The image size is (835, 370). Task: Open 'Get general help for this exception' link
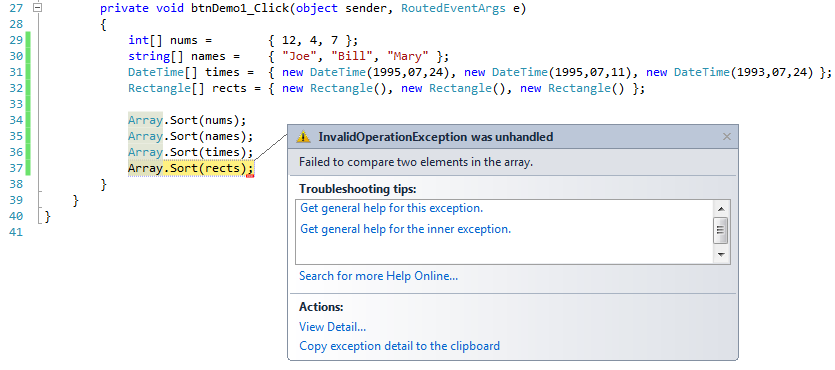coord(391,208)
